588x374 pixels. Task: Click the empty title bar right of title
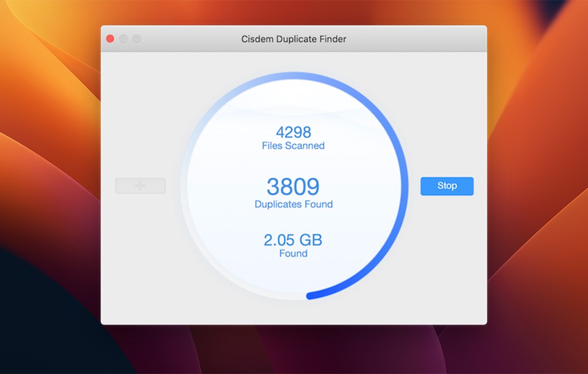pos(417,39)
